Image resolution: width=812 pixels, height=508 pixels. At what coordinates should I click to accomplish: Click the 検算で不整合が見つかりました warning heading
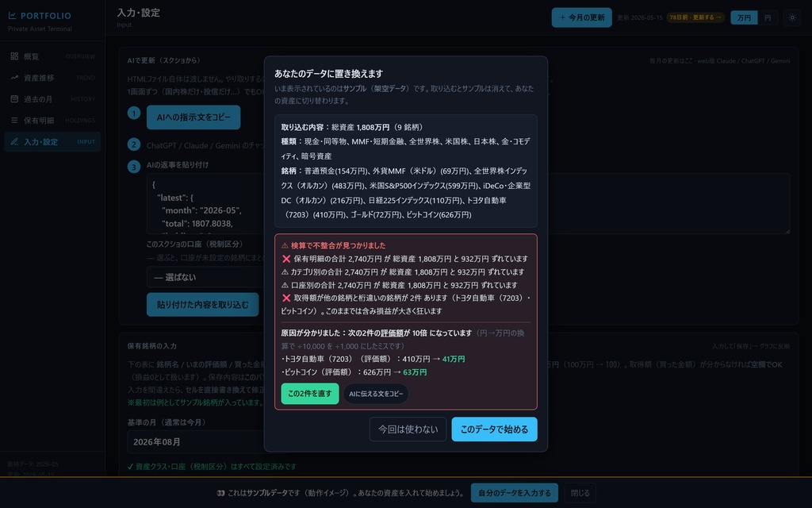pyautogui.click(x=334, y=246)
